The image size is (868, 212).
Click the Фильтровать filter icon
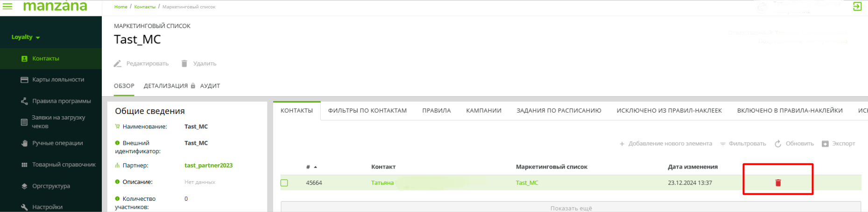coord(723,144)
